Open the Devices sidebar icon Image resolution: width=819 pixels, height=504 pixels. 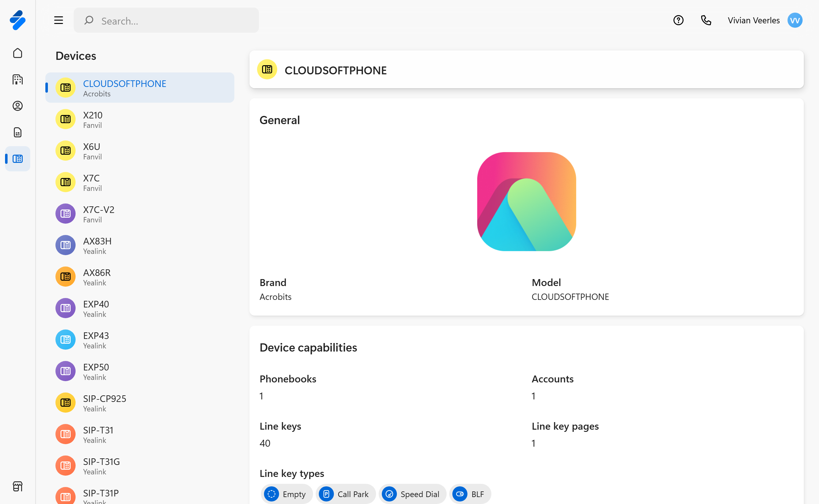pyautogui.click(x=18, y=159)
